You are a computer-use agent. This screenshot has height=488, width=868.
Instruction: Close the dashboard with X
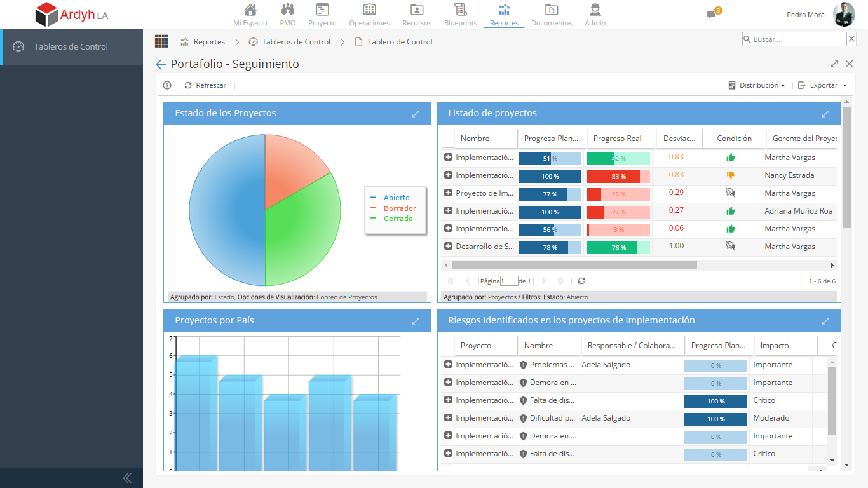tap(849, 64)
